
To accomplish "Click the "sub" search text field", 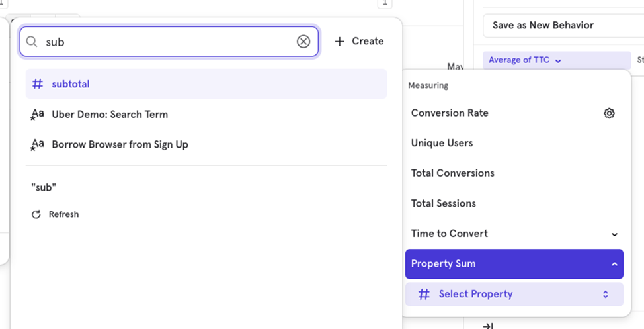I will coord(165,42).
